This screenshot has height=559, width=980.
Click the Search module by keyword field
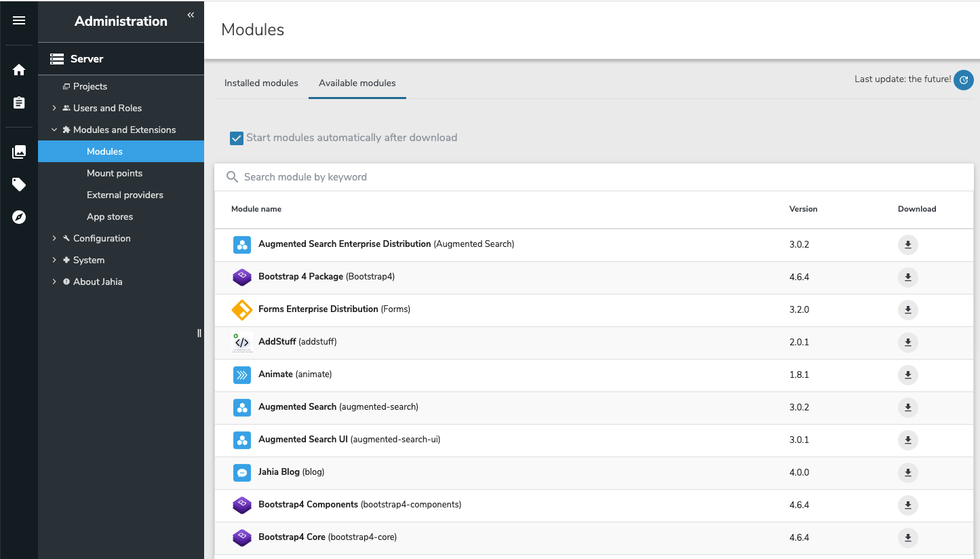coord(475,177)
